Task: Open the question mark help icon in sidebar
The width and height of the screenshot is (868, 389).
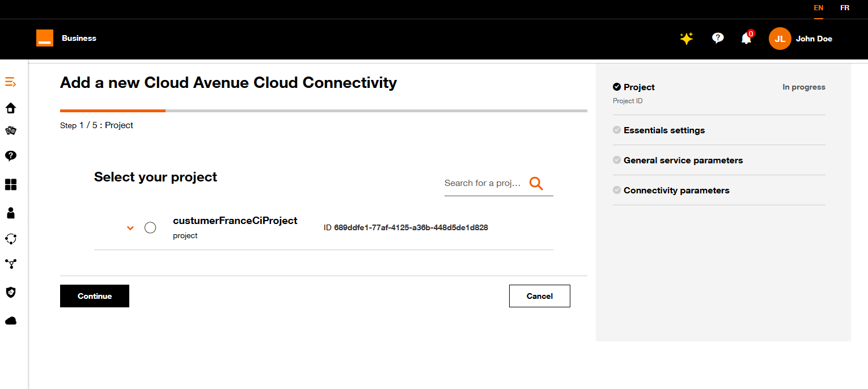Action: (x=11, y=155)
